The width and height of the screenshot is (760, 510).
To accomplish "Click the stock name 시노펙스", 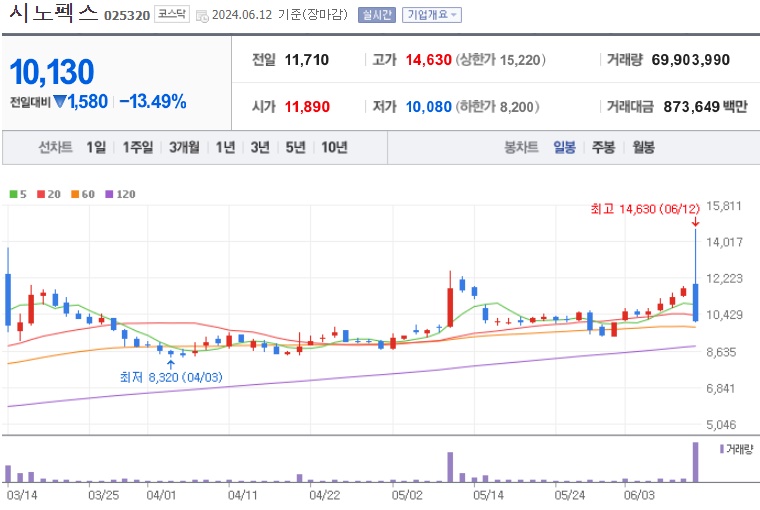I will (53, 13).
